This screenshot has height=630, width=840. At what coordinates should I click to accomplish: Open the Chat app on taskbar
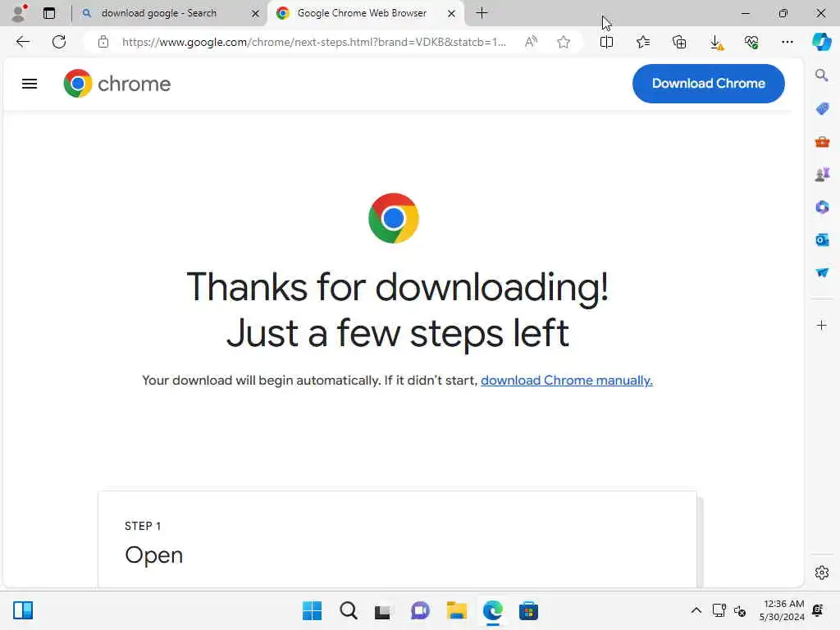click(x=420, y=610)
